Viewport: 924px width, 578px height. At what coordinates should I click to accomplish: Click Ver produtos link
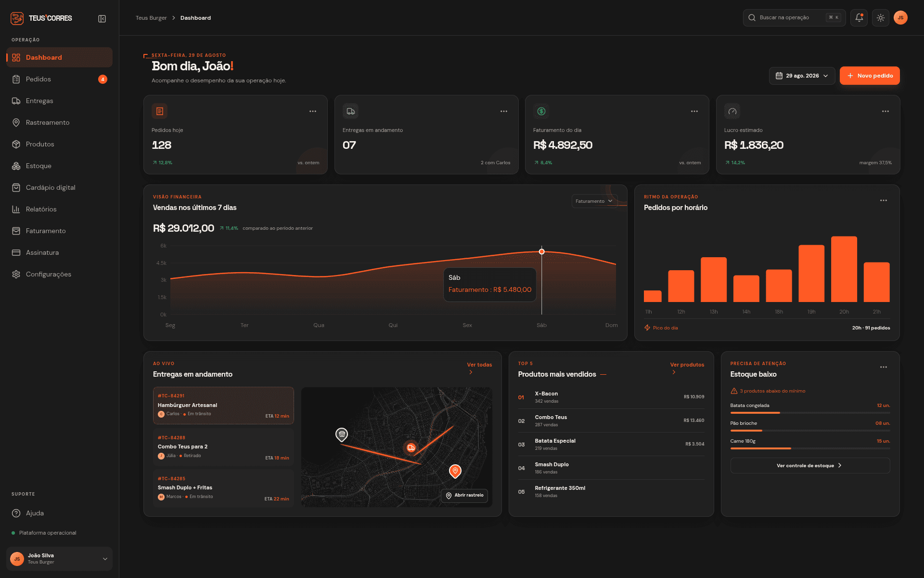point(687,368)
